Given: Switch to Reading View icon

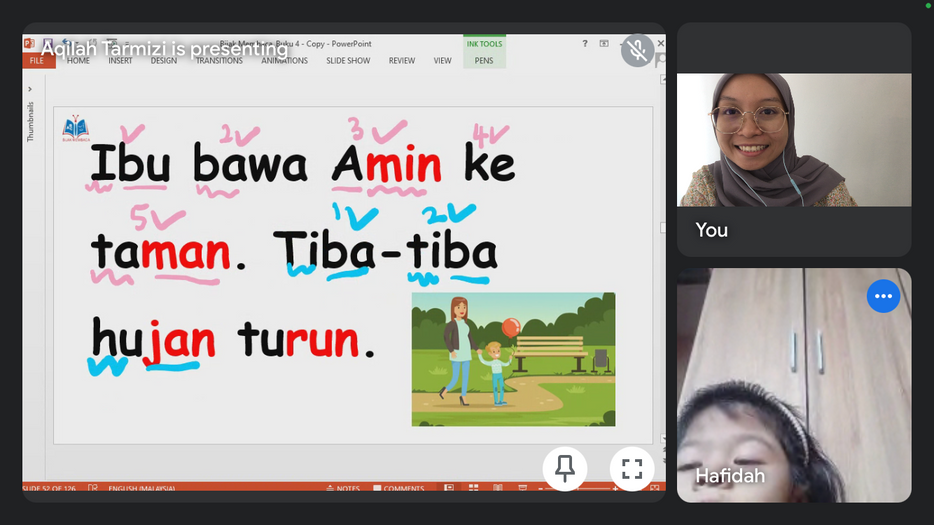Looking at the screenshot, I should pyautogui.click(x=498, y=487).
